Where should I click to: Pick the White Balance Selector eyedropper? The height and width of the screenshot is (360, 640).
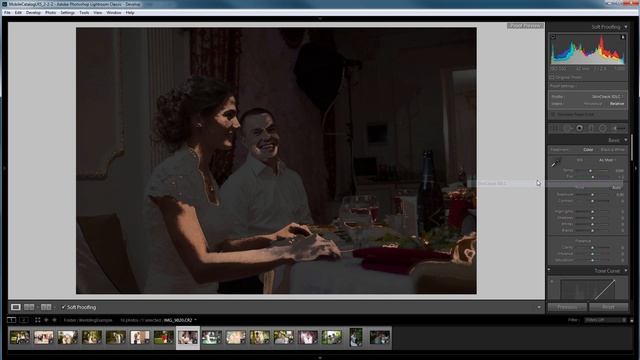pyautogui.click(x=556, y=163)
